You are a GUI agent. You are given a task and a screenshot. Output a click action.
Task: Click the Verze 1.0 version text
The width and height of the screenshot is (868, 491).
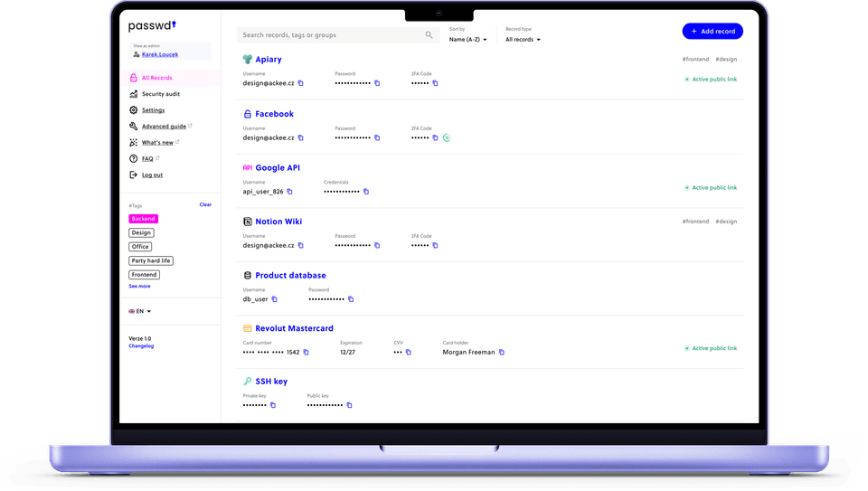[140, 338]
